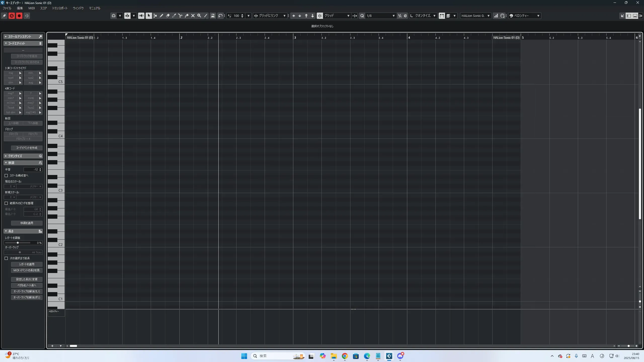The height and width of the screenshot is (362, 644).
Task: Select the Split scissors tool
Action: point(180,16)
